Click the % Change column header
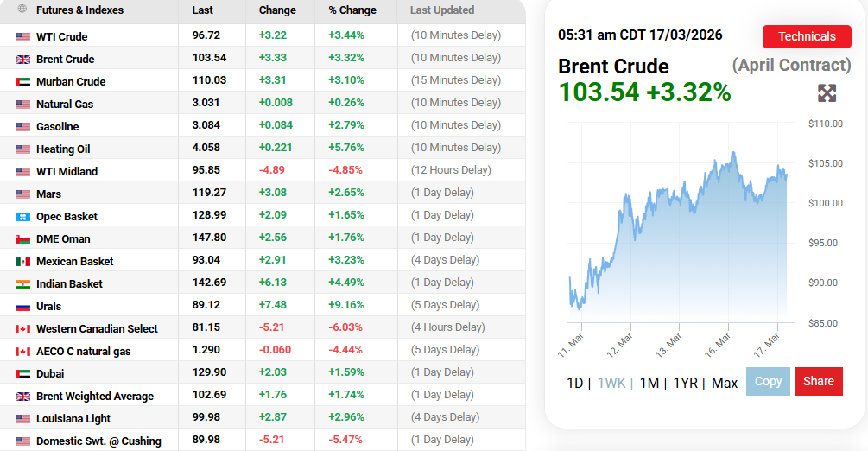Image resolution: width=868 pixels, height=451 pixels. click(352, 10)
